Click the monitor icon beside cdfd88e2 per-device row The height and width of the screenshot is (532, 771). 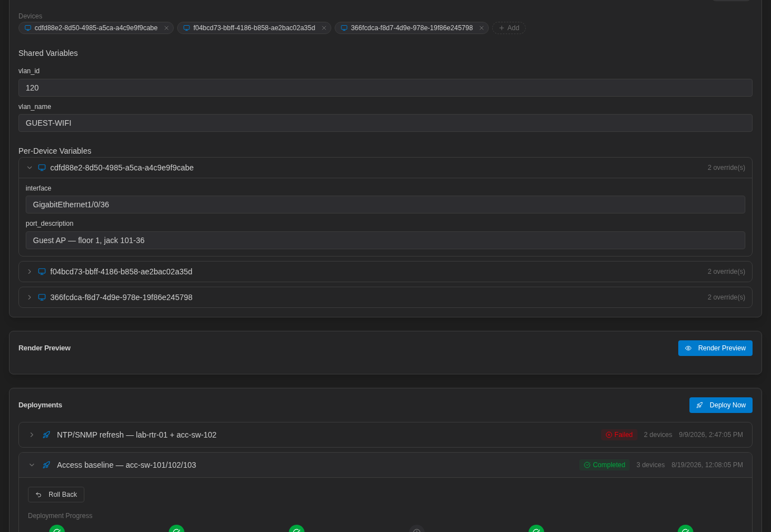pyautogui.click(x=42, y=168)
